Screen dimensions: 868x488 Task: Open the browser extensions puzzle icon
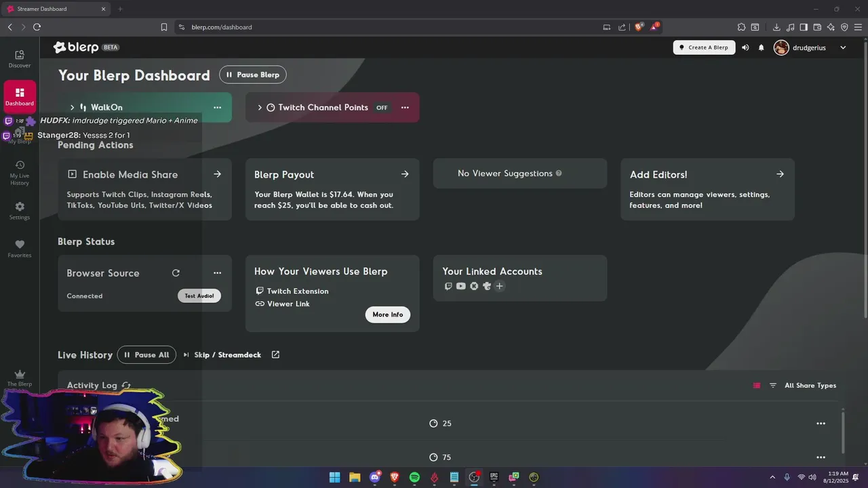[x=741, y=27]
